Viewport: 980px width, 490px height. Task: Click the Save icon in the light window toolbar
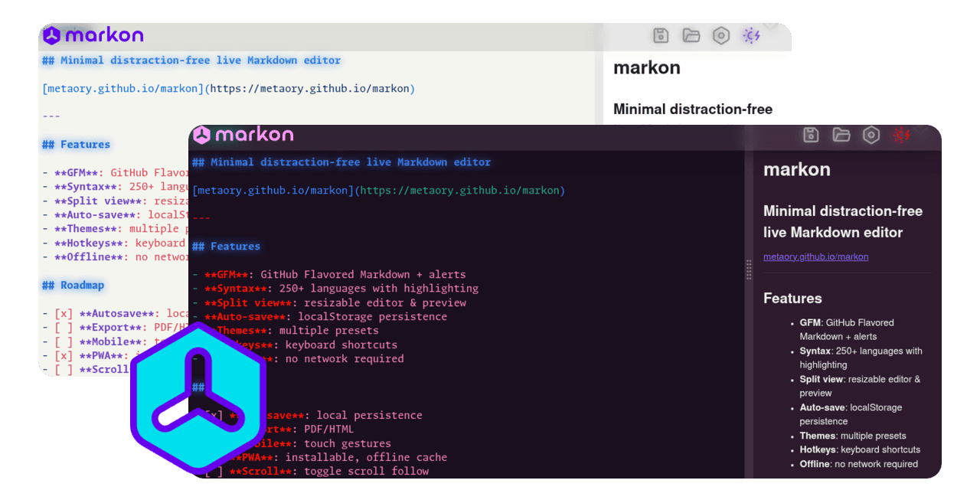point(660,35)
